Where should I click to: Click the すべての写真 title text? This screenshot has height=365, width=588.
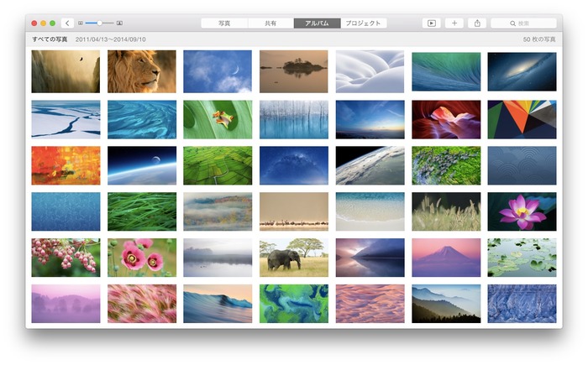[50, 39]
